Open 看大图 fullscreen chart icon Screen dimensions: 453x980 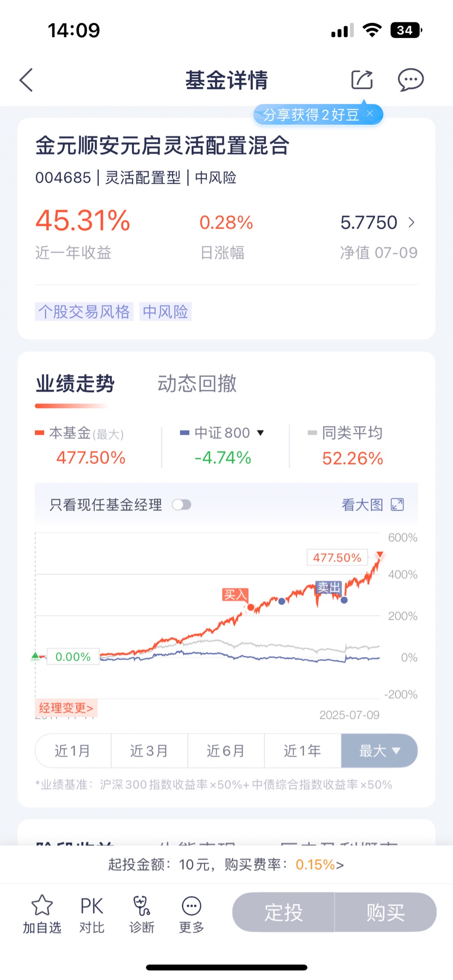pyautogui.click(x=397, y=504)
